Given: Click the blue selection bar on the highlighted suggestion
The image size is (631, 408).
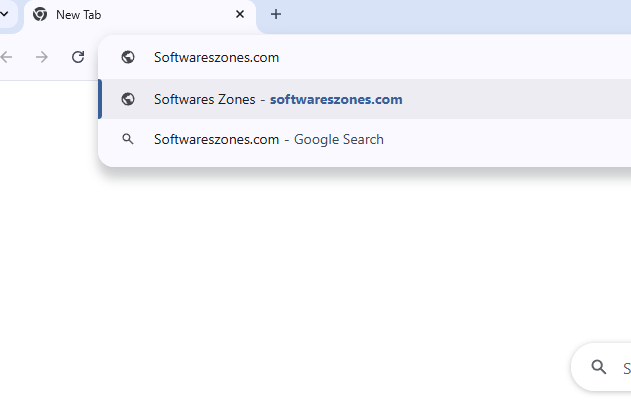Looking at the screenshot, I should [100, 99].
